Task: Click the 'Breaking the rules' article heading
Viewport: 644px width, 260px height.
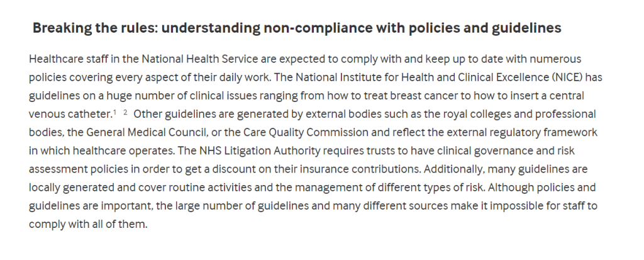Action: [296, 28]
